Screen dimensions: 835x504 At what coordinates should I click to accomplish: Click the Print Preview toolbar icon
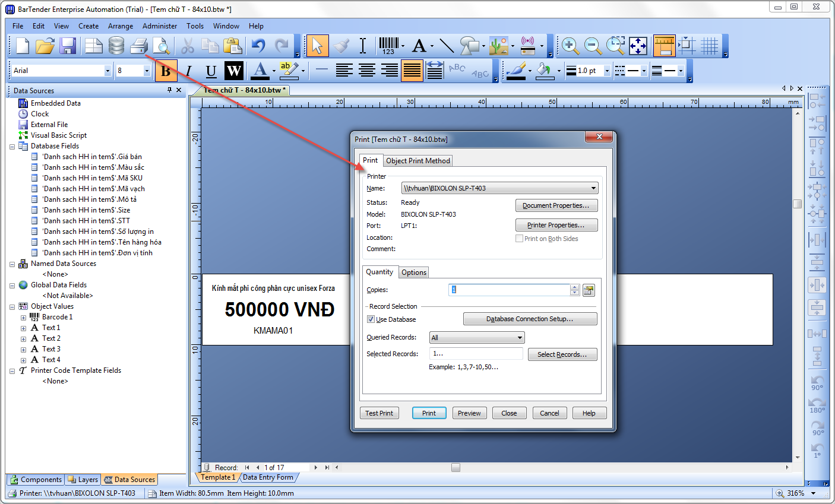pyautogui.click(x=161, y=46)
